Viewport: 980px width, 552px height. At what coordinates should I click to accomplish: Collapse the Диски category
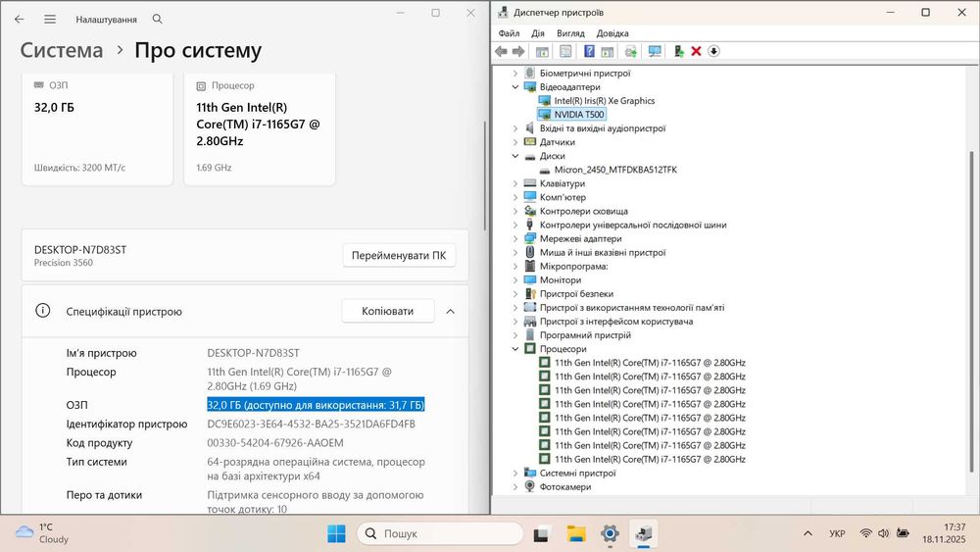(x=515, y=156)
